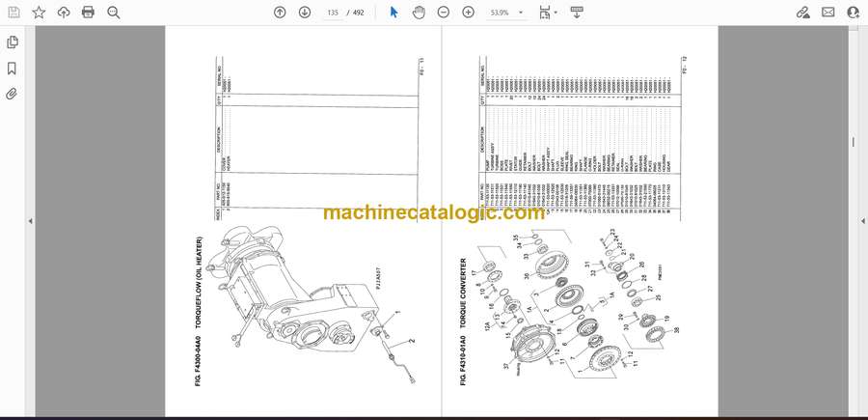Print the document

pyautogui.click(x=88, y=13)
